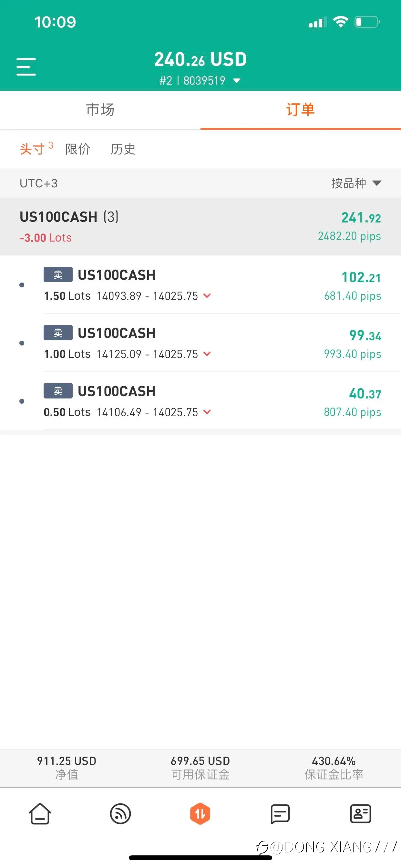401x868 pixels.
Task: Expand red chevron on 14106.49 order
Action: [x=207, y=411]
